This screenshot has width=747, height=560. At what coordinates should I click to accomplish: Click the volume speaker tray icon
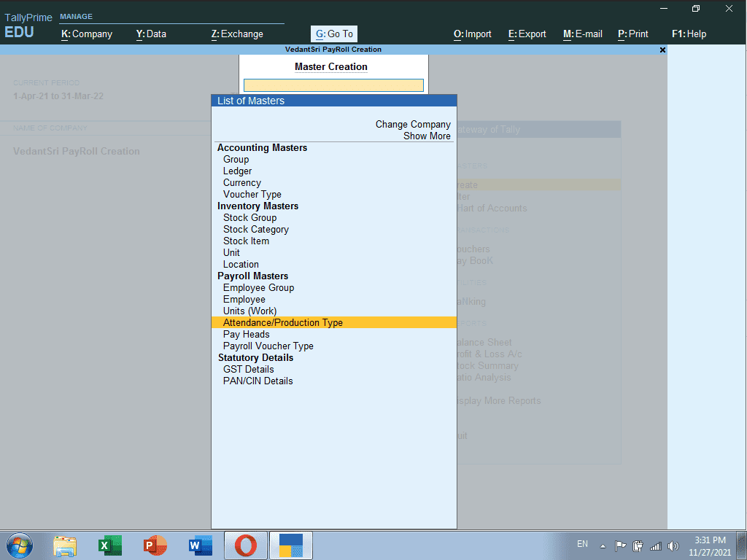pyautogui.click(x=673, y=546)
